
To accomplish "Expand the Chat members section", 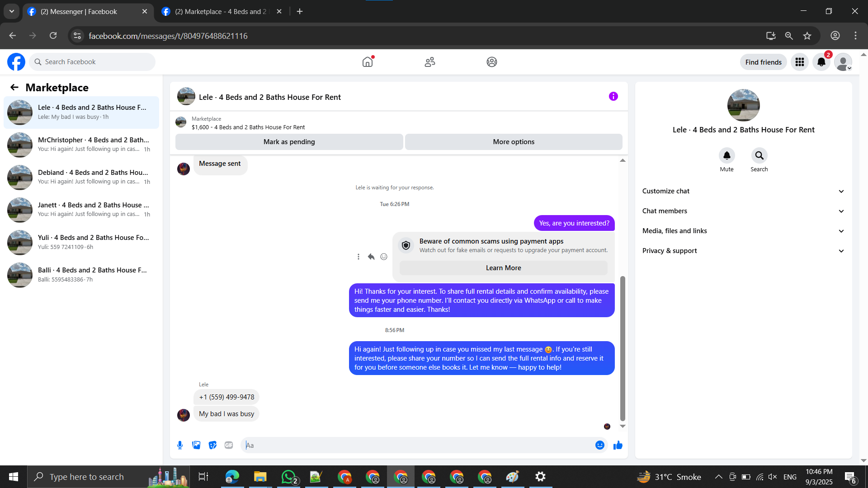I will pos(743,211).
